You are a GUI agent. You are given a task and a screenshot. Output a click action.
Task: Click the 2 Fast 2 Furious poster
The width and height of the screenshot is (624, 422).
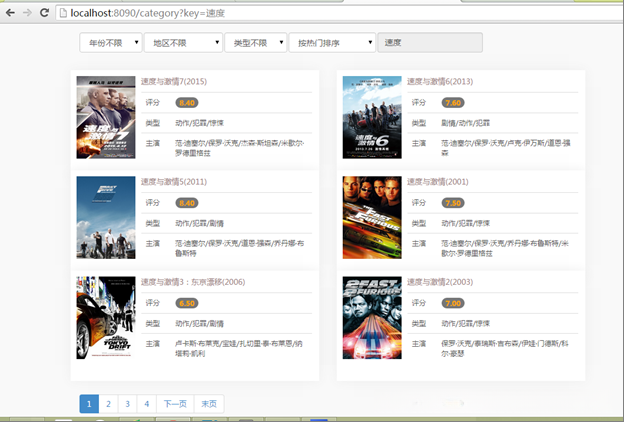(371, 317)
